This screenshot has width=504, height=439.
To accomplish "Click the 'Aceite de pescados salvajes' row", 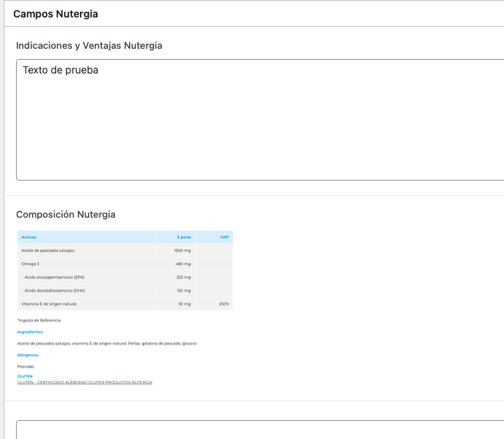I will (48, 250).
